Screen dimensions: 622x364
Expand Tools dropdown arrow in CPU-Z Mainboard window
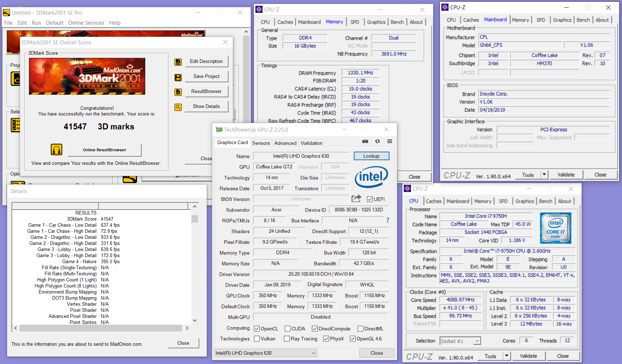[544, 175]
